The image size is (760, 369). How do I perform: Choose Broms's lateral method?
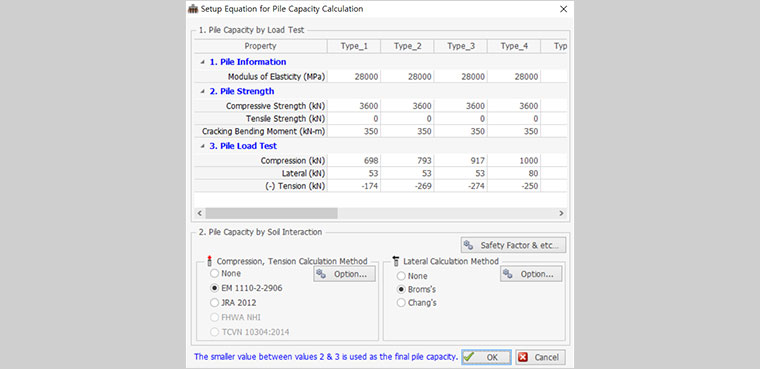401,289
